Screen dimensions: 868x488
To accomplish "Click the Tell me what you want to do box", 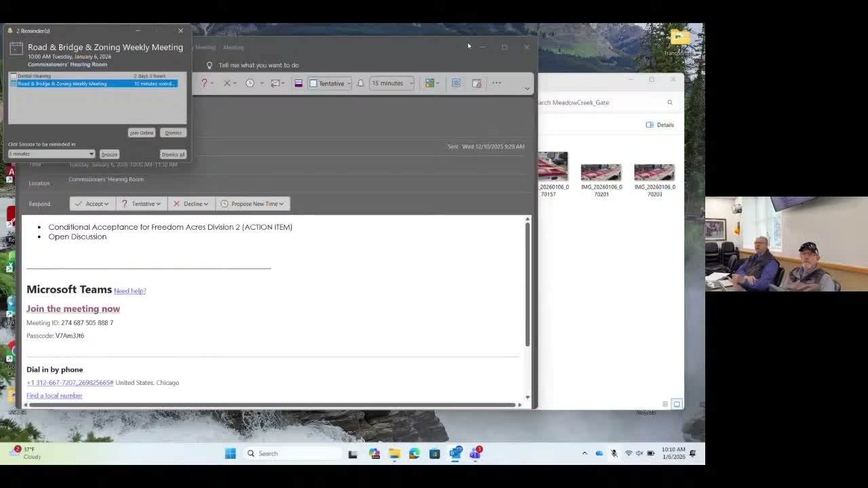I will [258, 65].
